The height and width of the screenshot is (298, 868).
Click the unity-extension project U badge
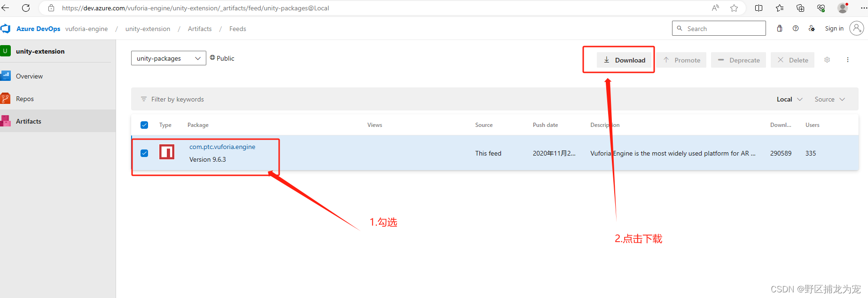(5, 51)
